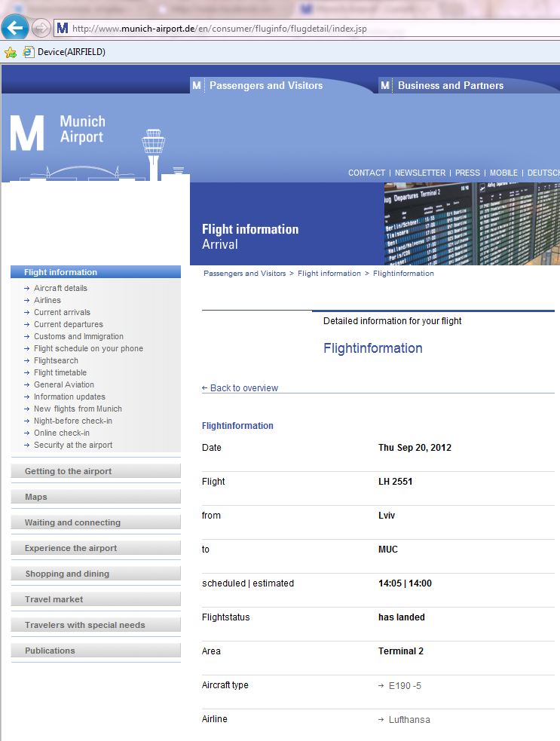Go back to overview link

coord(240,388)
